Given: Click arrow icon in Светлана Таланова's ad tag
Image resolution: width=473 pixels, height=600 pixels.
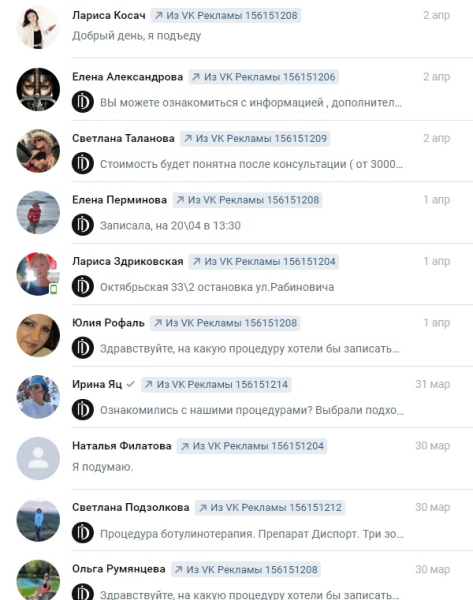Looking at the screenshot, I should 188,139.
